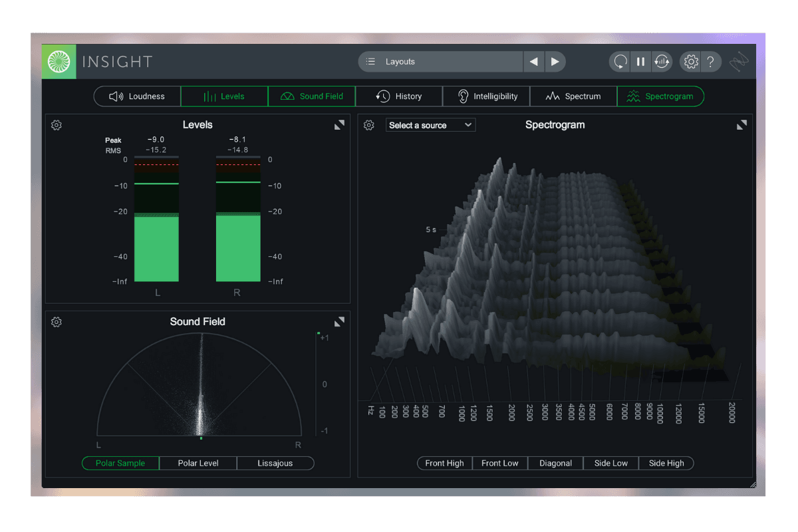Click the right channel level meter
Viewport: 798px width, 532px height.
point(238,219)
